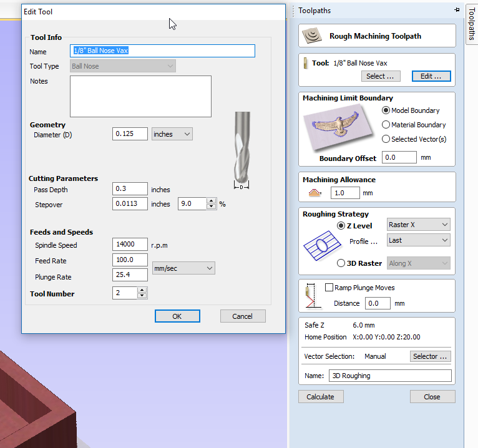Viewport: 478px width, 448px height.
Task: Click the Spindle Speed field
Action: tap(130, 244)
